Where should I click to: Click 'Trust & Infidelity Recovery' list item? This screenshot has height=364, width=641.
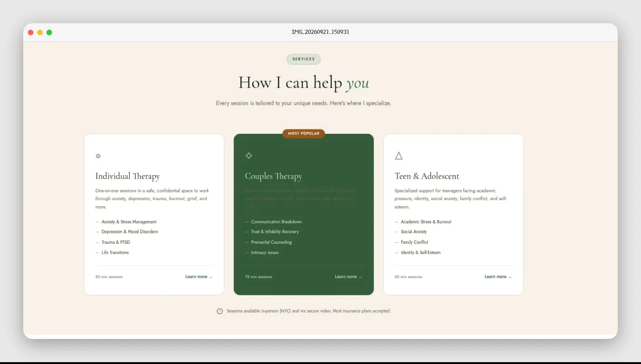(275, 232)
